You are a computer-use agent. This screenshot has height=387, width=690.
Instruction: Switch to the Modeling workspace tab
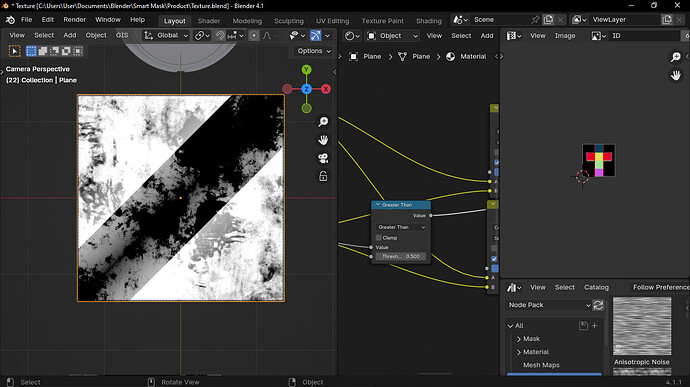tap(247, 21)
